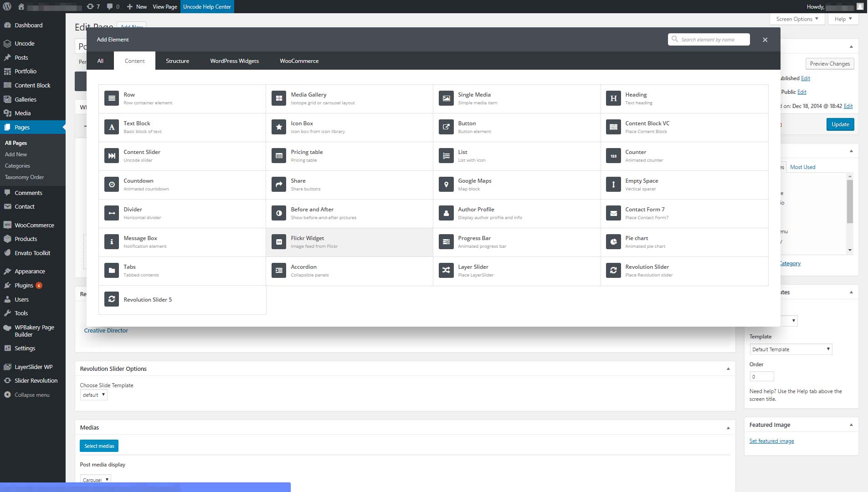Select the Flickr Widget icon
Screen dimensions: 868x492
tap(279, 242)
